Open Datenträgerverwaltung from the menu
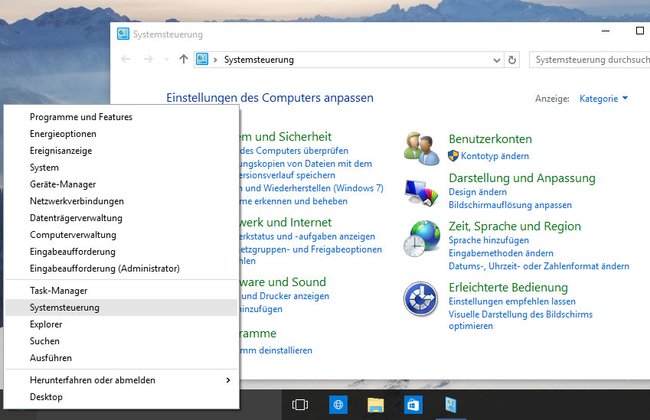Screen dimensions: 650x420 (122, 218)
